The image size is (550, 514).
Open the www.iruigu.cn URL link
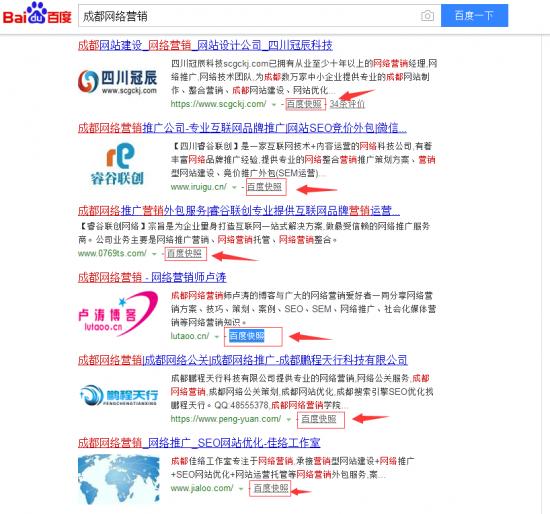[199, 187]
